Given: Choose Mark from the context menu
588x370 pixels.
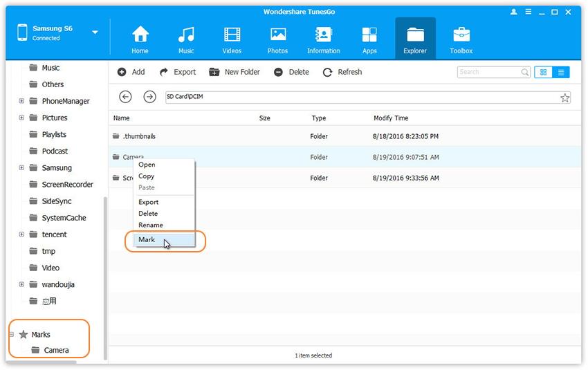Looking at the screenshot, I should click(147, 240).
